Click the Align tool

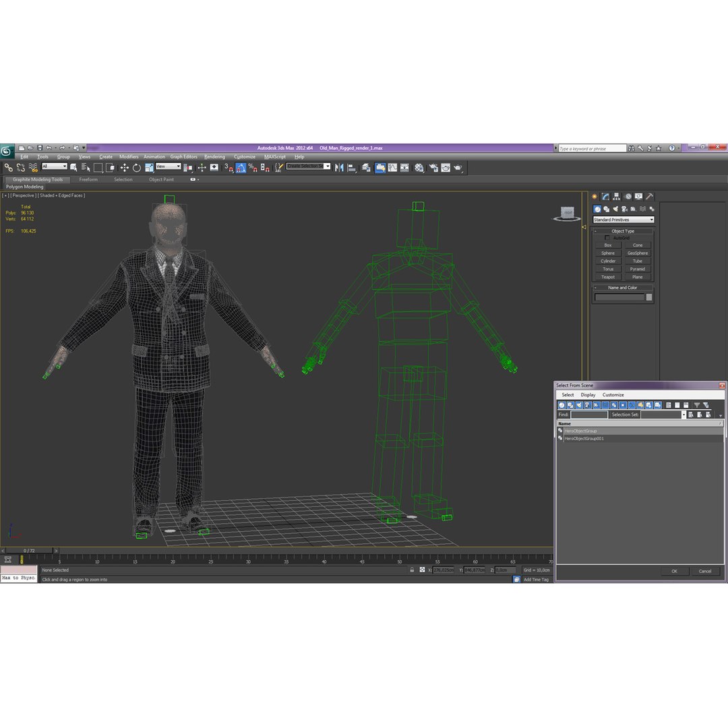click(x=351, y=168)
